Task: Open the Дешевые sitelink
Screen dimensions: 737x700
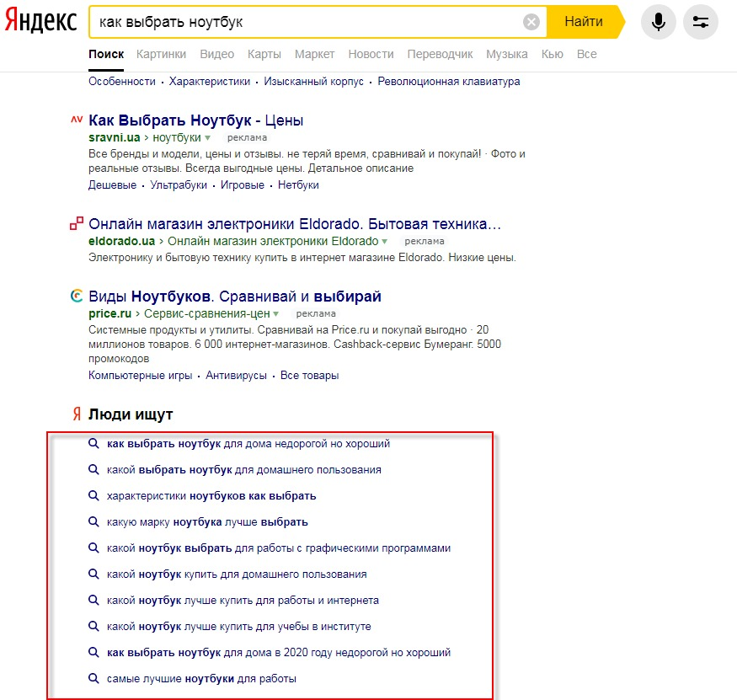Action: point(112,184)
